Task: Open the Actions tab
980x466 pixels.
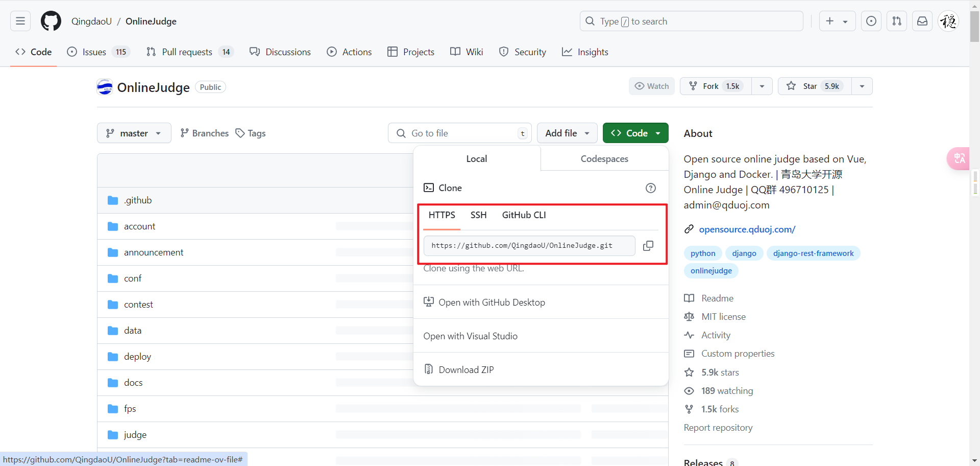Action: pyautogui.click(x=350, y=52)
